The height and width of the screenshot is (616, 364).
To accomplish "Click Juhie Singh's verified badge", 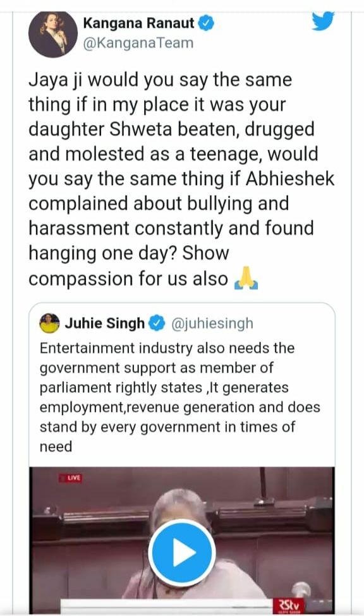I will click(x=157, y=322).
